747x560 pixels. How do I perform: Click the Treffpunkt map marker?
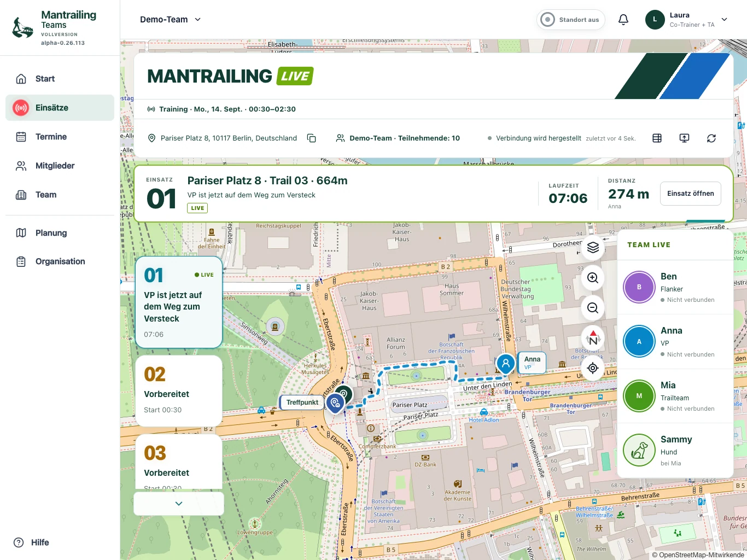[x=335, y=404]
